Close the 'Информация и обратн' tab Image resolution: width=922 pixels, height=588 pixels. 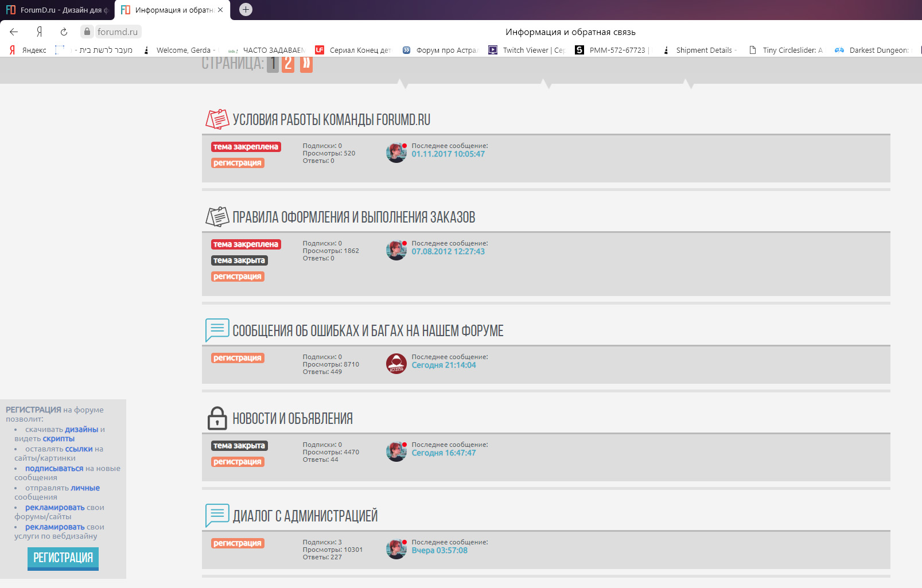pos(220,10)
